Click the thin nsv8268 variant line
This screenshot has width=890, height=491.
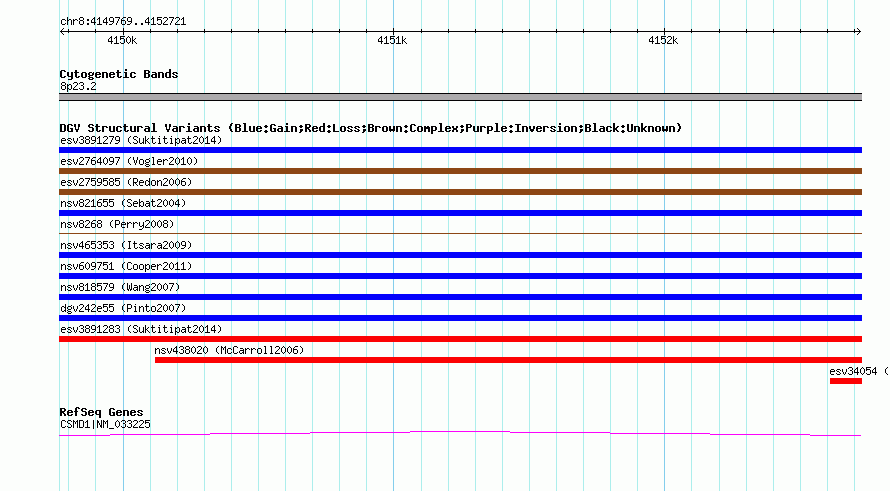coord(460,233)
